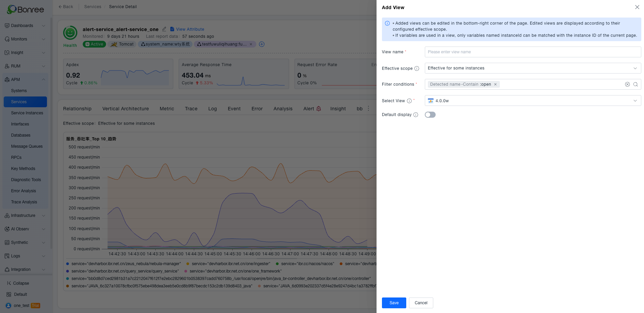Open the Select View dropdown
Viewport: 644px width, 313px height.
[533, 101]
